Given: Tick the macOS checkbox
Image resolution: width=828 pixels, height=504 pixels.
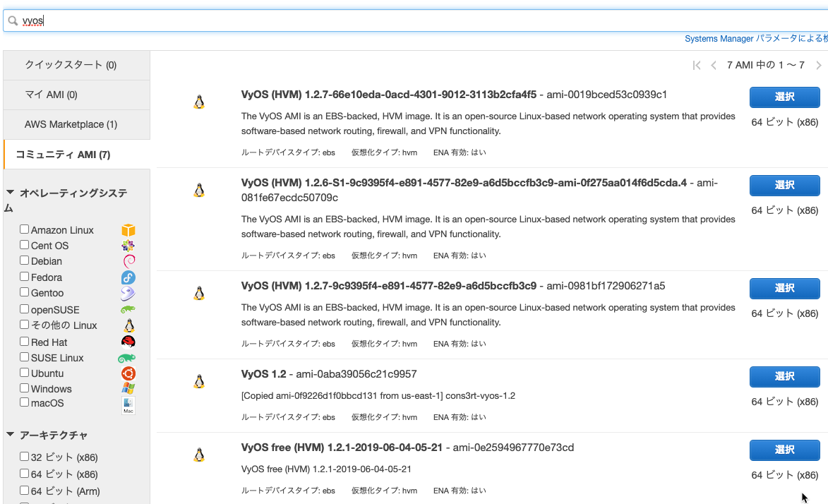Looking at the screenshot, I should click(24, 402).
